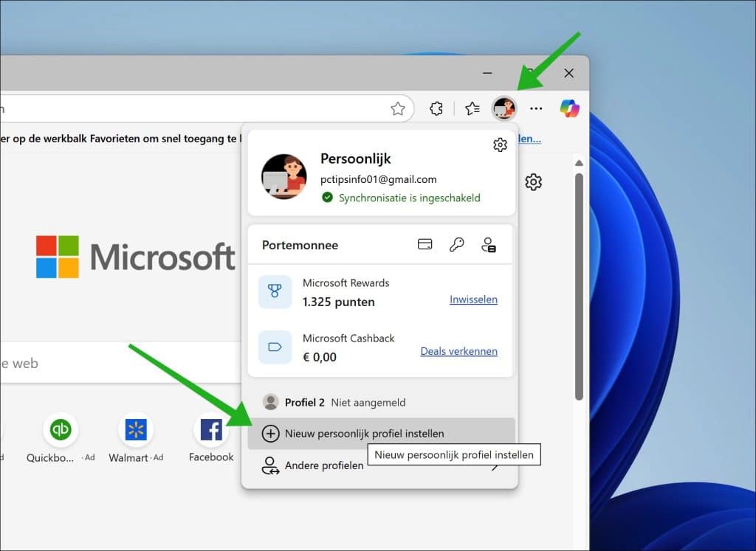Open passwords key icon in Portemonnee
The width and height of the screenshot is (756, 551).
(456, 245)
